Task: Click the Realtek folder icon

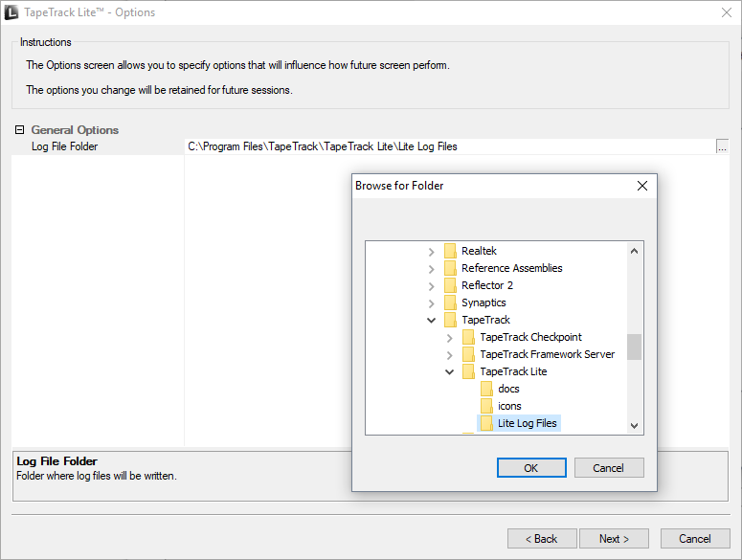Action: coord(450,251)
